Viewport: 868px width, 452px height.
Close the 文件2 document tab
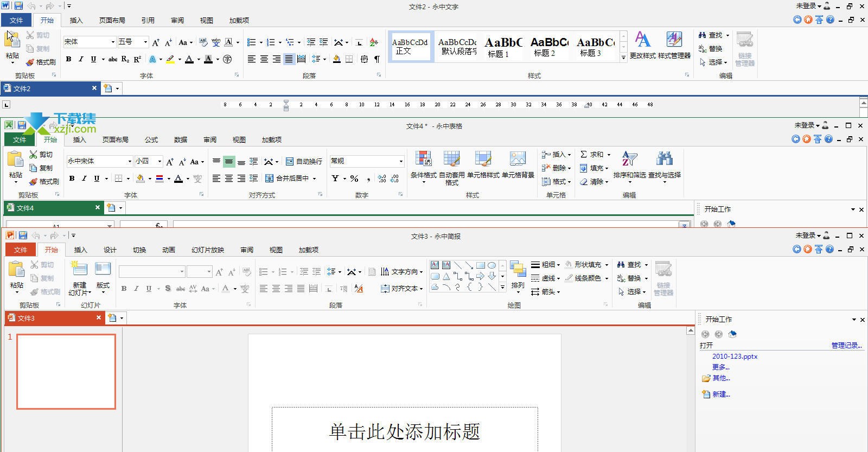click(94, 88)
